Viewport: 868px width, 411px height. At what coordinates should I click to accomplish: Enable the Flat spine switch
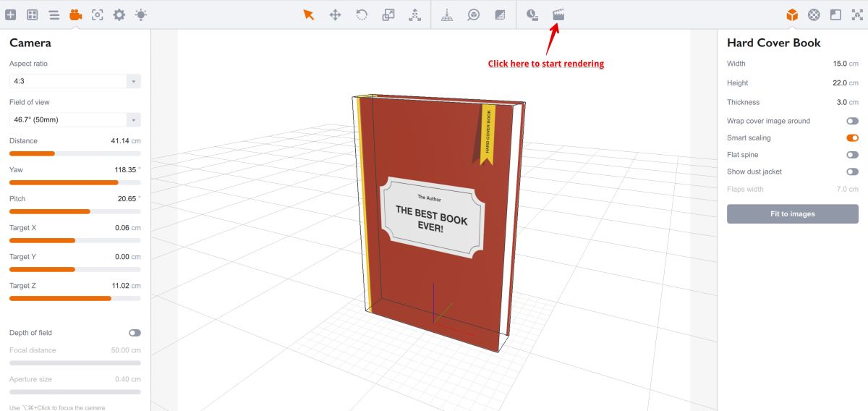pos(852,155)
